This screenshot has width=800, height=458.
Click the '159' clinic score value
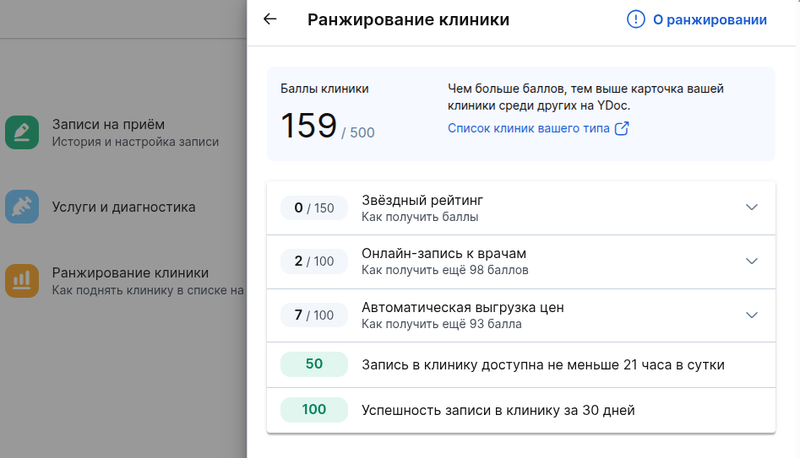[309, 125]
